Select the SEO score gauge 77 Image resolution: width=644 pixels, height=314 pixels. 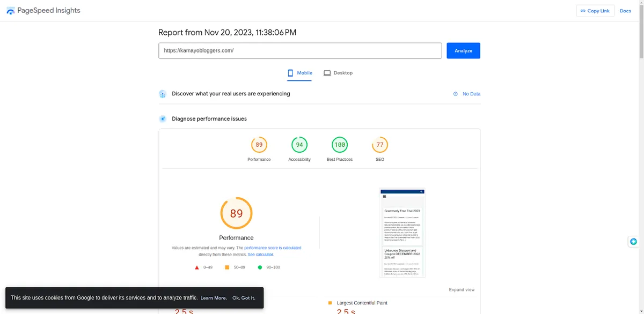(x=380, y=145)
